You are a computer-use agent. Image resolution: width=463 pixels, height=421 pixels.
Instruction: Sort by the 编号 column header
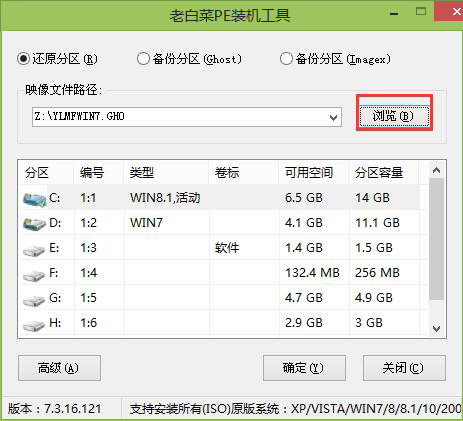click(99, 173)
